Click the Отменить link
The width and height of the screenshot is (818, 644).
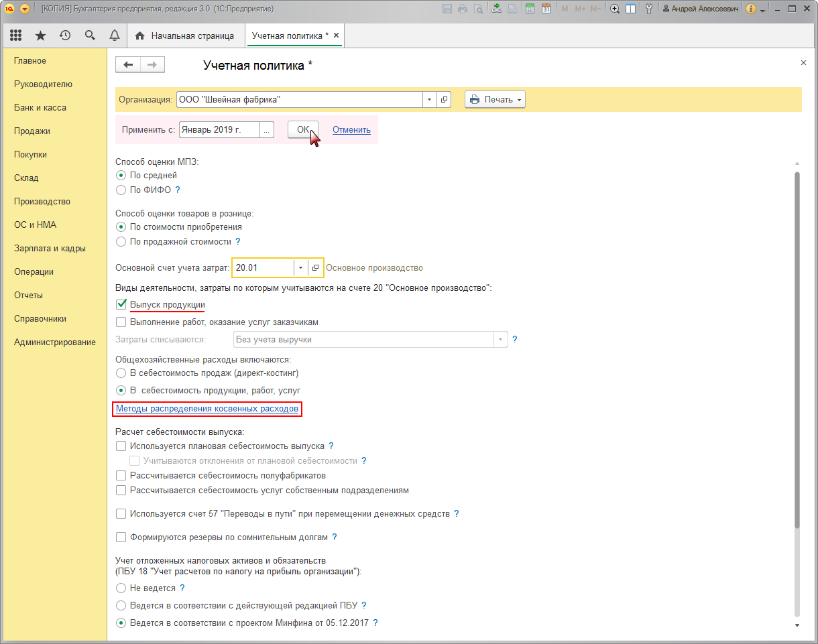click(351, 130)
